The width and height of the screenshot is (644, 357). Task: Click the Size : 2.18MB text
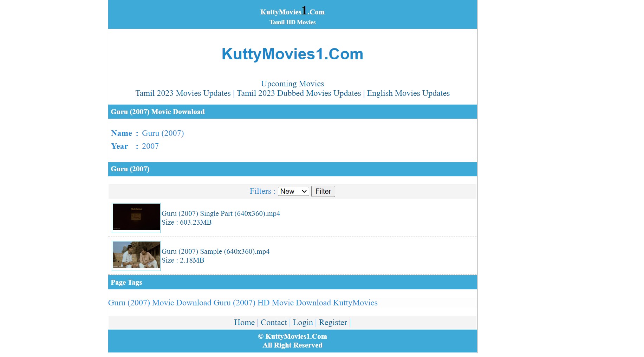[183, 260]
